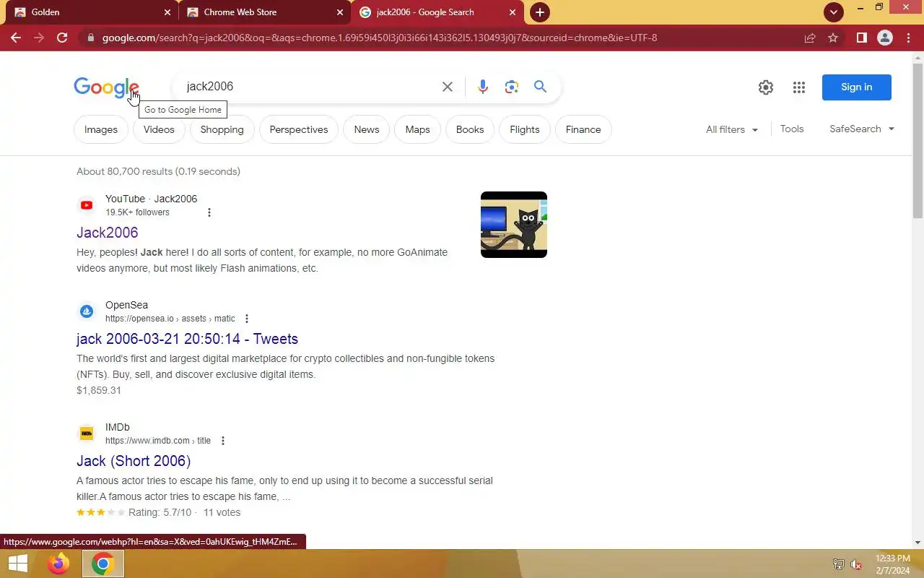Click the Chrome taskbar icon
The width and height of the screenshot is (924, 578).
point(103,564)
